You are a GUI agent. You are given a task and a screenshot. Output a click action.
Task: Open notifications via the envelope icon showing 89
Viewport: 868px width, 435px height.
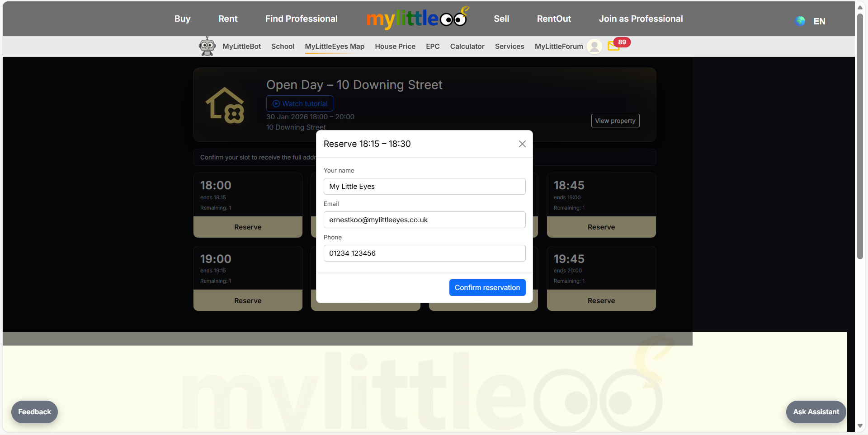[613, 46]
